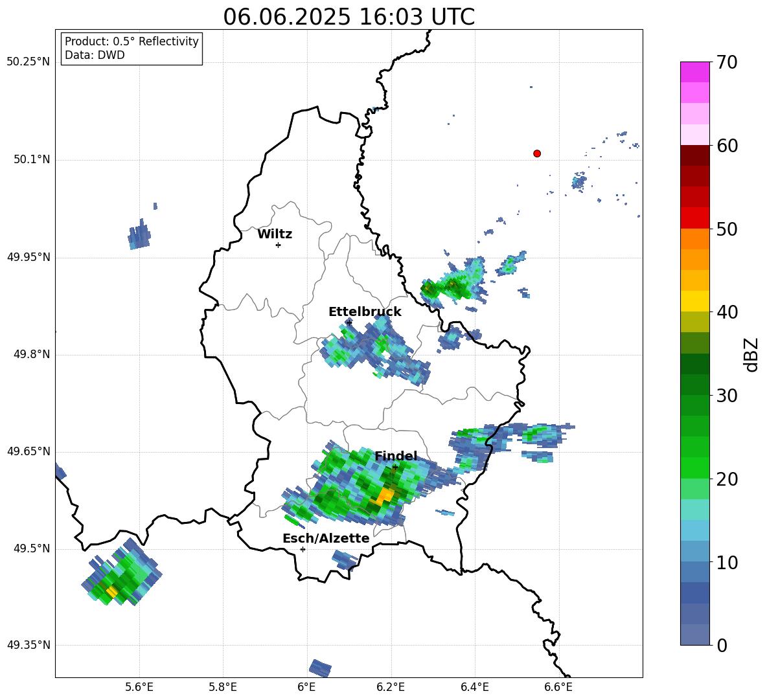This screenshot has width=767, height=700.
Task: Click the Wiltz cross marker
Action: click(x=279, y=245)
